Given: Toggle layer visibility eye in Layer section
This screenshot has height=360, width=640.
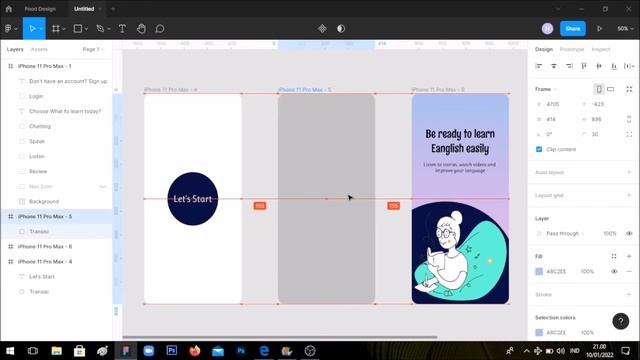Looking at the screenshot, I should pos(629,233).
